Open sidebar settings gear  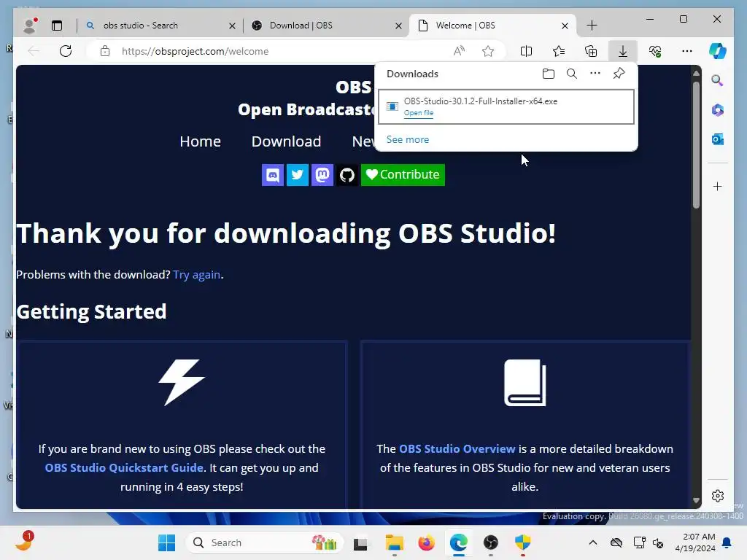(718, 496)
